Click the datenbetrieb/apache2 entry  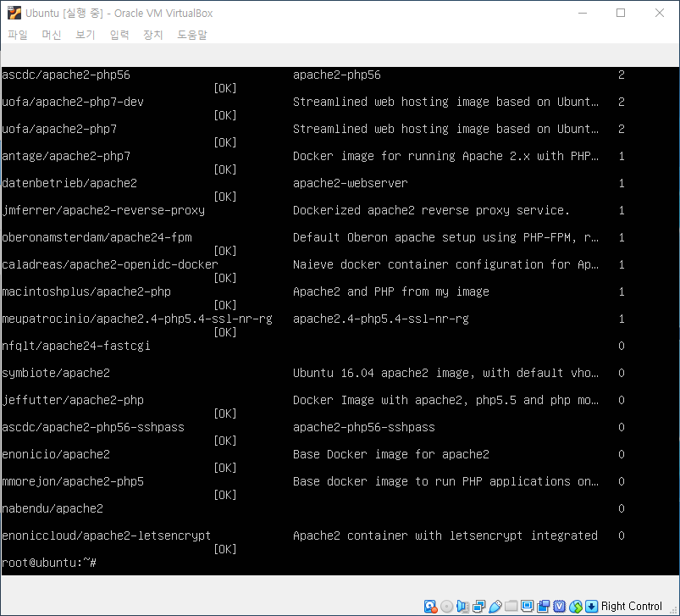(69, 183)
